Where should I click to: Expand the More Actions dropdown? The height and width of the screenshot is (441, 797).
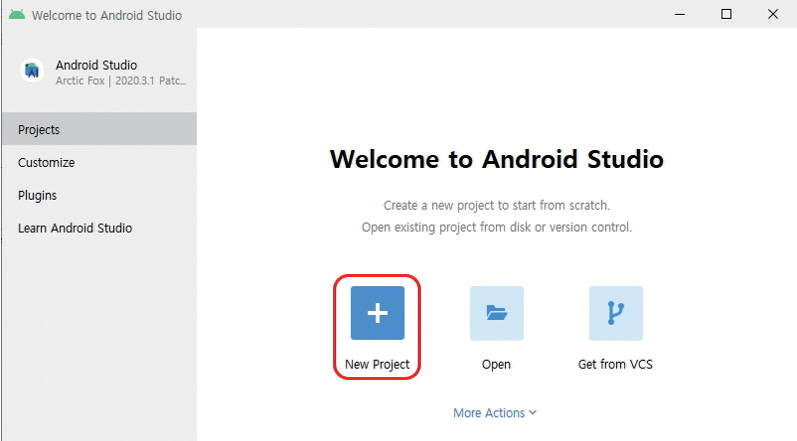[x=495, y=413]
